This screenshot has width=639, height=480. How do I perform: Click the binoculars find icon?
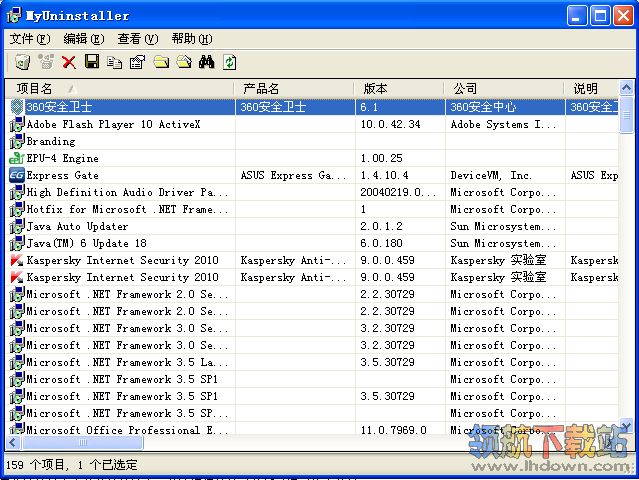(207, 62)
